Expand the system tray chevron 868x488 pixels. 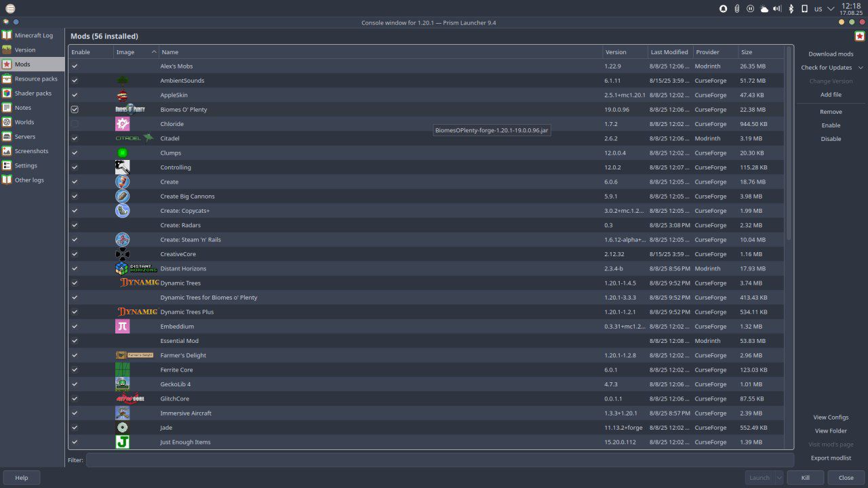click(x=831, y=9)
